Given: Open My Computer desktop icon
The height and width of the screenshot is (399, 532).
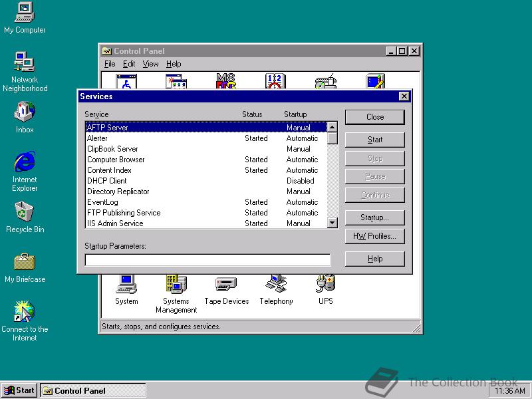Looking at the screenshot, I should tap(25, 18).
